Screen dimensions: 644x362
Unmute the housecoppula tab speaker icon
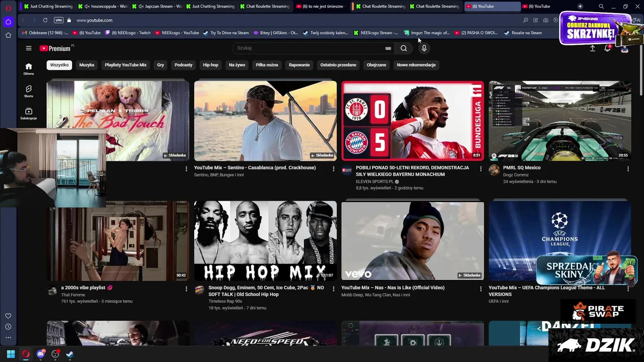pyautogui.click(x=87, y=7)
